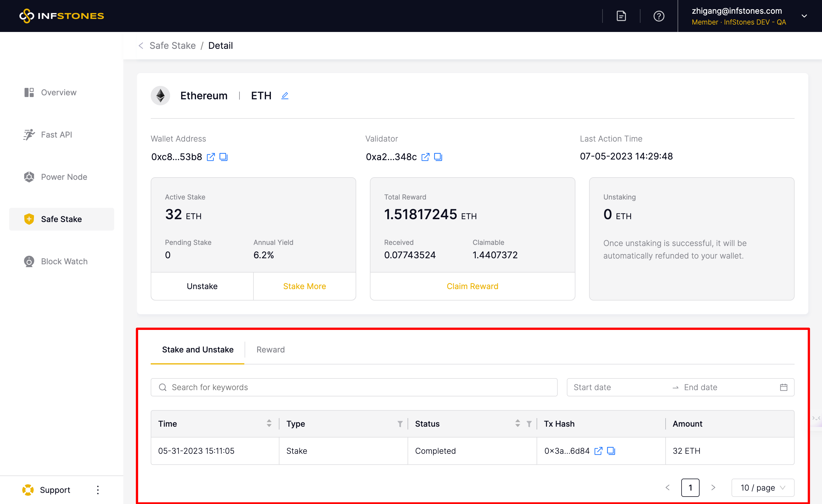Click the Search for keywords field

click(x=354, y=387)
